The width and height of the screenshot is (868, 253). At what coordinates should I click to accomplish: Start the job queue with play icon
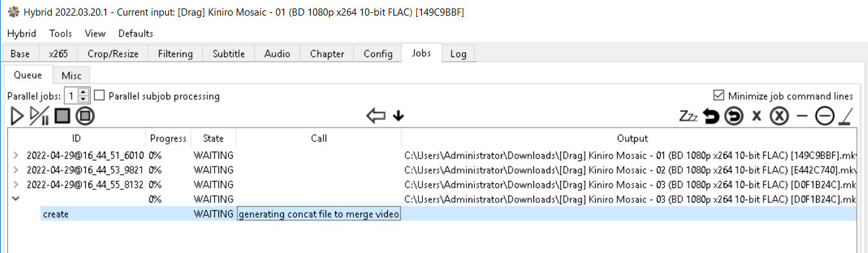(x=18, y=116)
